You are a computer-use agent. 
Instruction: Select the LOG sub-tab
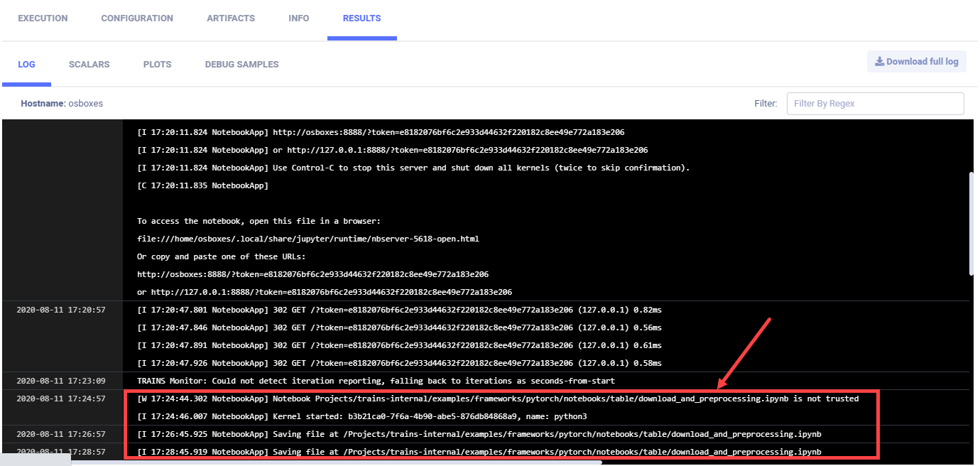pos(26,65)
